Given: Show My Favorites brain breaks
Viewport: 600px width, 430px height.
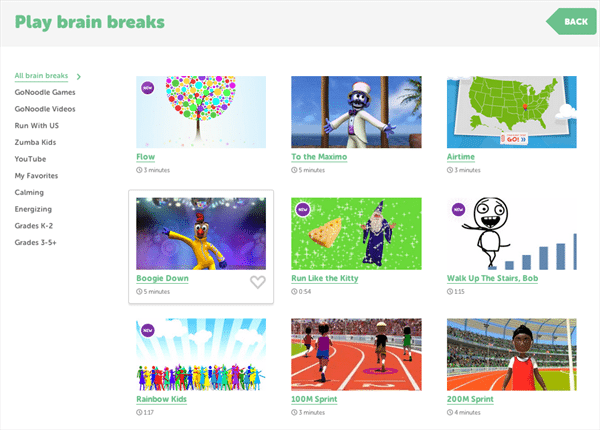Looking at the screenshot, I should point(36,176).
